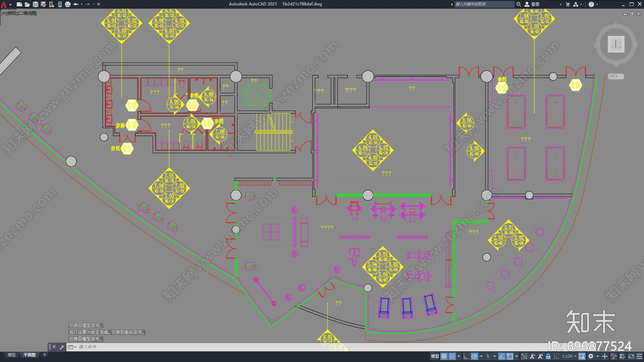Click the search keyword input field

(x=485, y=4)
